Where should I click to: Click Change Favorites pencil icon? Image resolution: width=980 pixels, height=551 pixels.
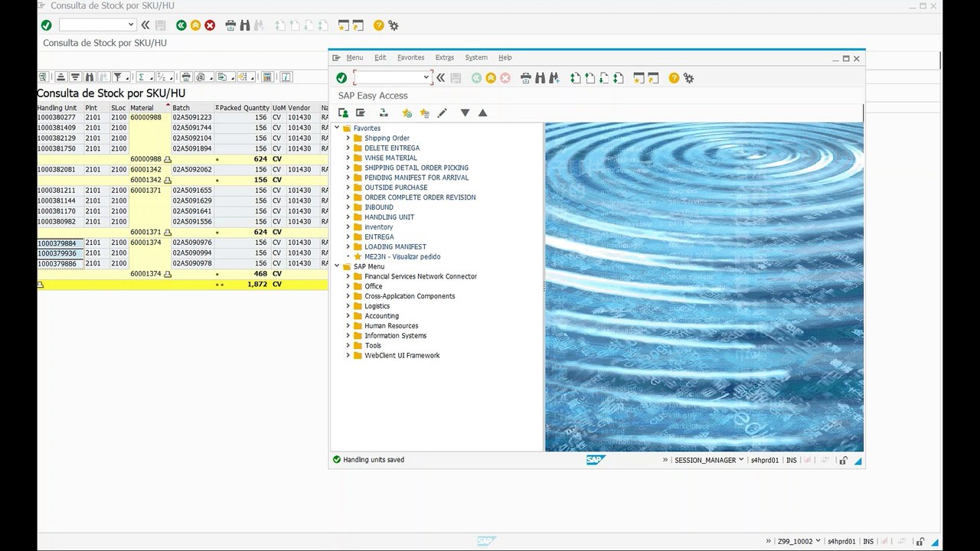[442, 112]
